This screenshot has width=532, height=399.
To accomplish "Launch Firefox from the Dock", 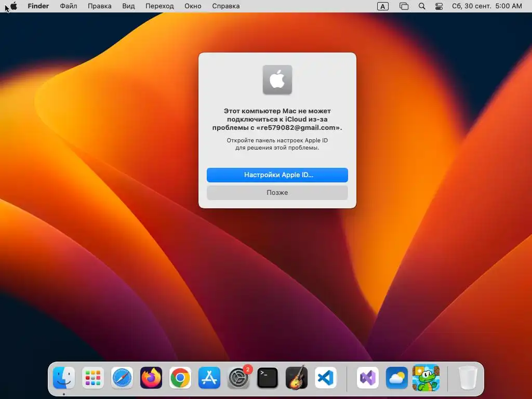I will tap(151, 377).
